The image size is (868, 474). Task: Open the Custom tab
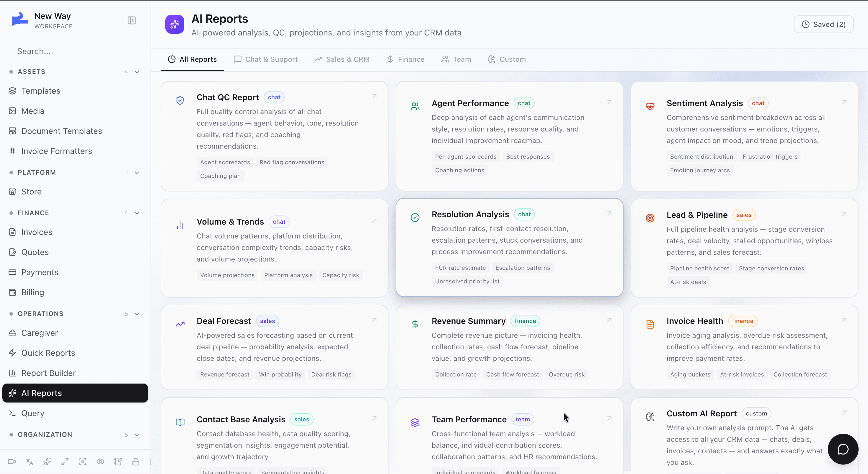point(507,59)
